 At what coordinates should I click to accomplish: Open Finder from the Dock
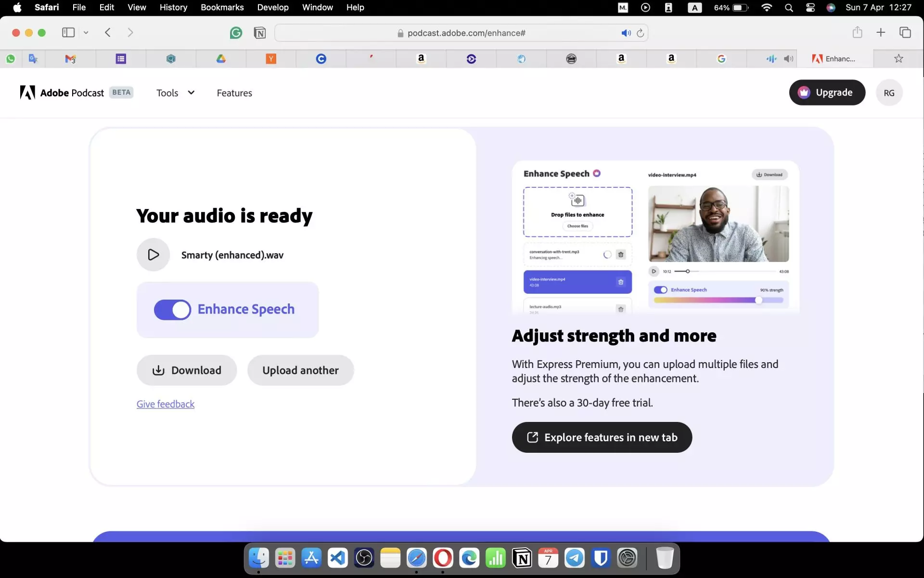pos(259,558)
